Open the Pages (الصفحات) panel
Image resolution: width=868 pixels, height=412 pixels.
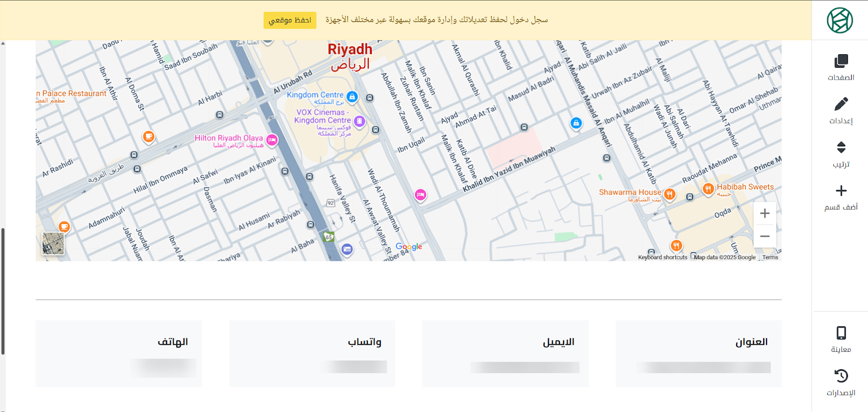coord(841,67)
